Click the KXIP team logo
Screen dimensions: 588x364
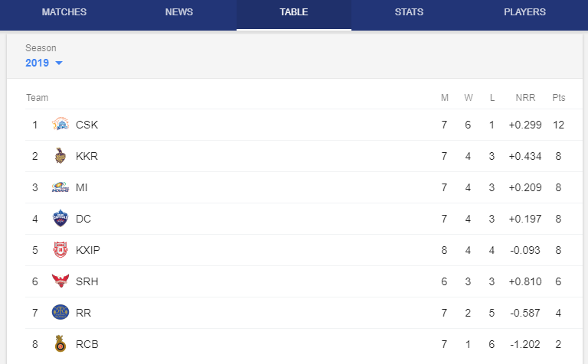point(60,250)
